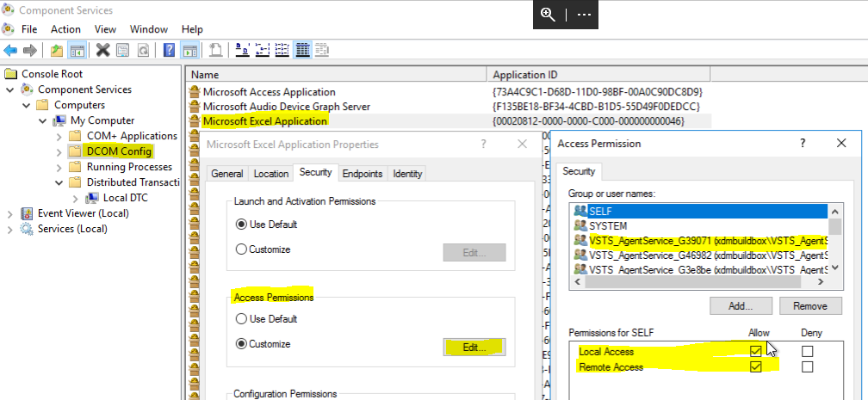Click the Event Viewer (Local) tree icon

click(x=27, y=213)
